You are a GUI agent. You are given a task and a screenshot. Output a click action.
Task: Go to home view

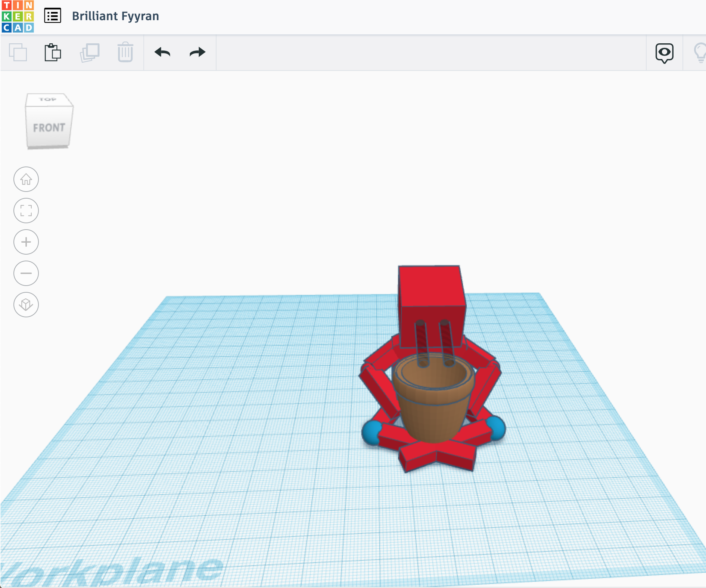click(x=26, y=179)
